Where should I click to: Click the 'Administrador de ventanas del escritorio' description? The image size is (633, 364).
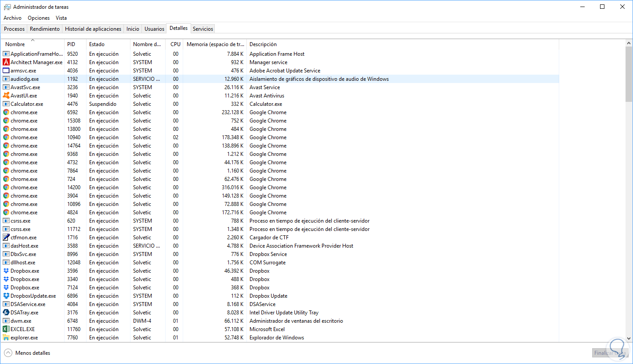[x=296, y=321]
